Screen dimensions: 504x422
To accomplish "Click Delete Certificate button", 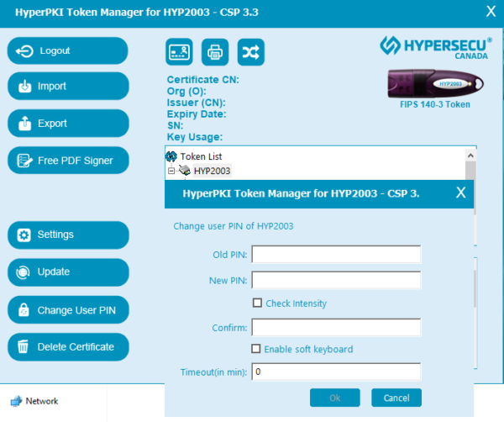I will pos(68,347).
